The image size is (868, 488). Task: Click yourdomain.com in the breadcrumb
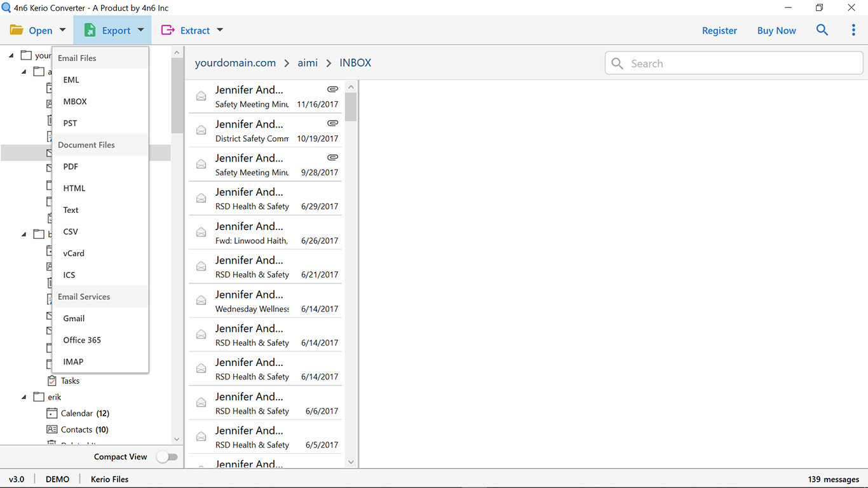pyautogui.click(x=235, y=63)
